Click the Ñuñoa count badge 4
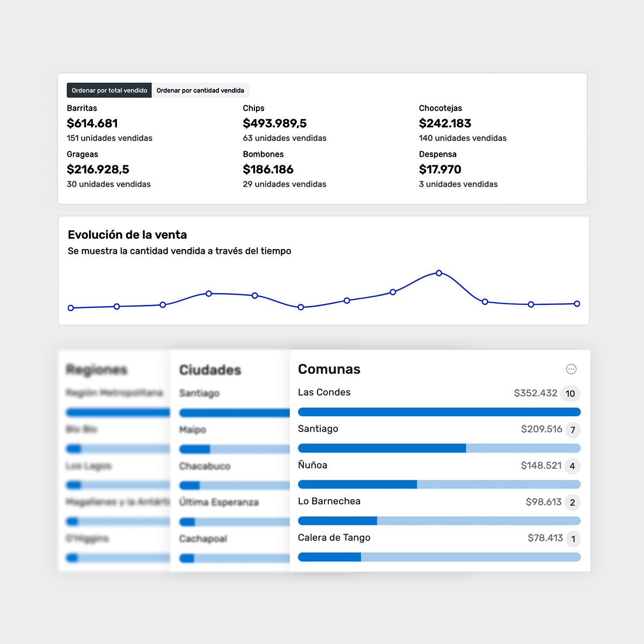 572,466
